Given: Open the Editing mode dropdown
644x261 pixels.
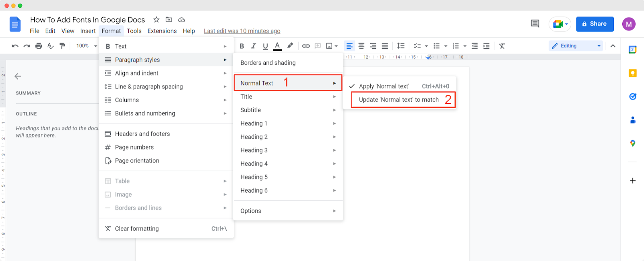Looking at the screenshot, I should (x=576, y=46).
